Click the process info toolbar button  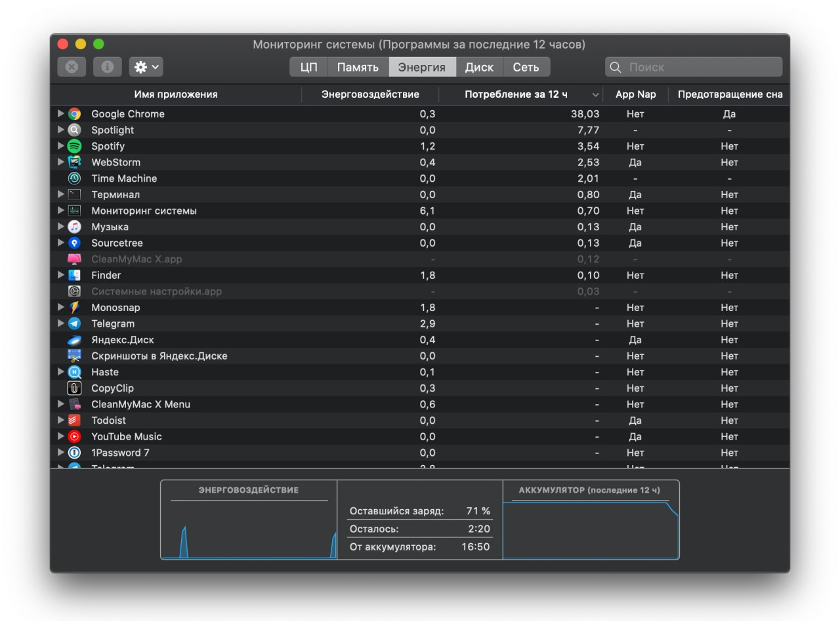coord(108,67)
